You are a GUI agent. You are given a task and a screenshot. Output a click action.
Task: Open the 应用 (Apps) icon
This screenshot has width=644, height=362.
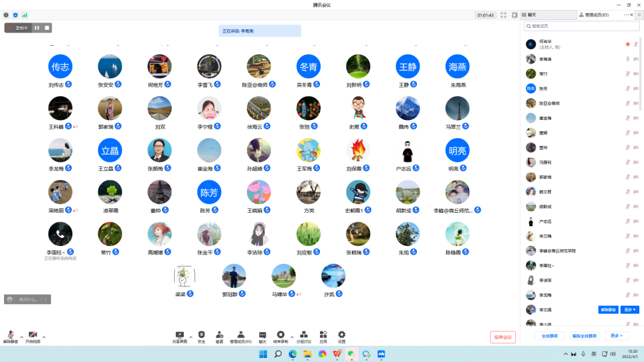[323, 336]
